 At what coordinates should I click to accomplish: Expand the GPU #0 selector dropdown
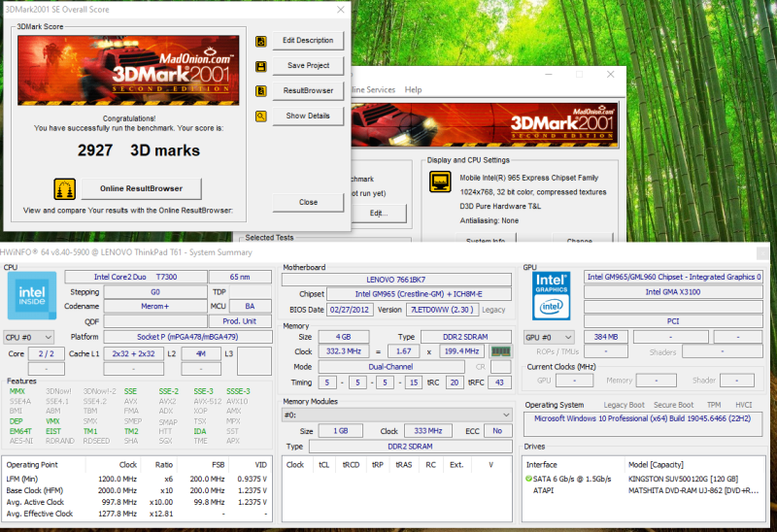(x=549, y=337)
